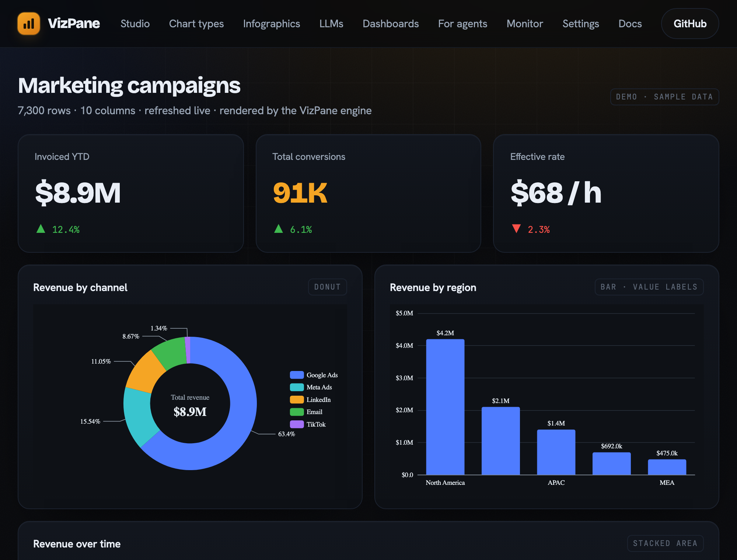Click the Google Ads legend label
The width and height of the screenshot is (737, 560).
(322, 375)
